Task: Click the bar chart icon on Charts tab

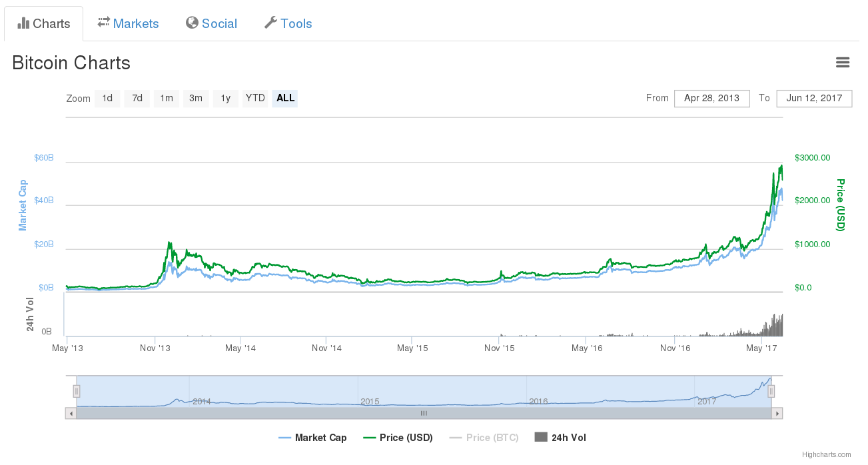Action: [23, 23]
